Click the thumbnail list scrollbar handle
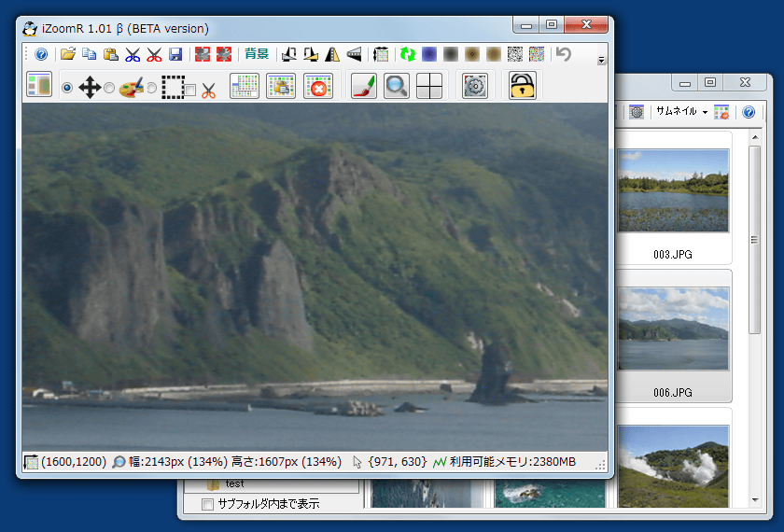The image size is (784, 532). pos(755,240)
